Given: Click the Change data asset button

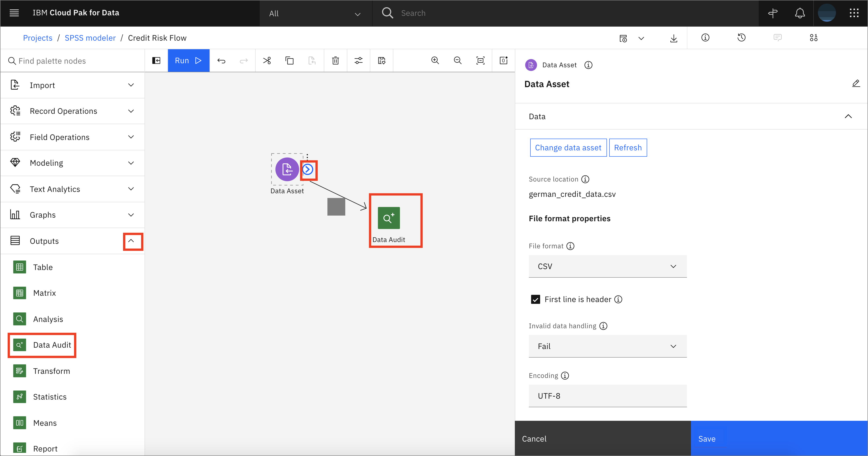Looking at the screenshot, I should [x=568, y=147].
